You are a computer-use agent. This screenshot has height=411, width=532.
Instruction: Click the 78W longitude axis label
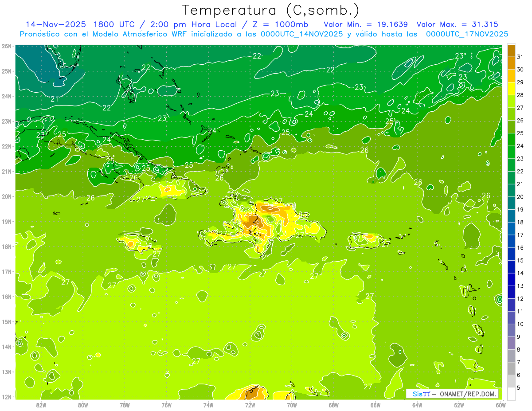[x=125, y=404]
